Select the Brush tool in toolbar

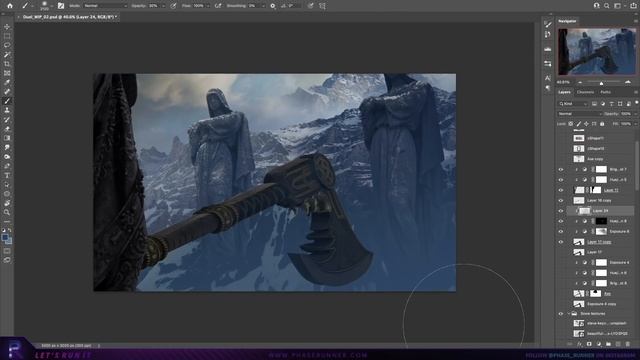coord(7,101)
